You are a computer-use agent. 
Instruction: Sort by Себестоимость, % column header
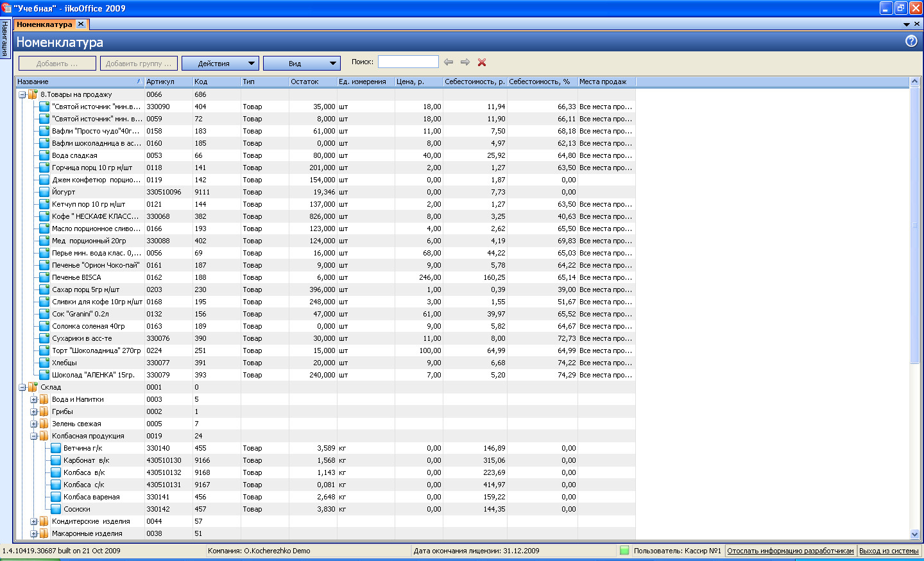pos(542,82)
